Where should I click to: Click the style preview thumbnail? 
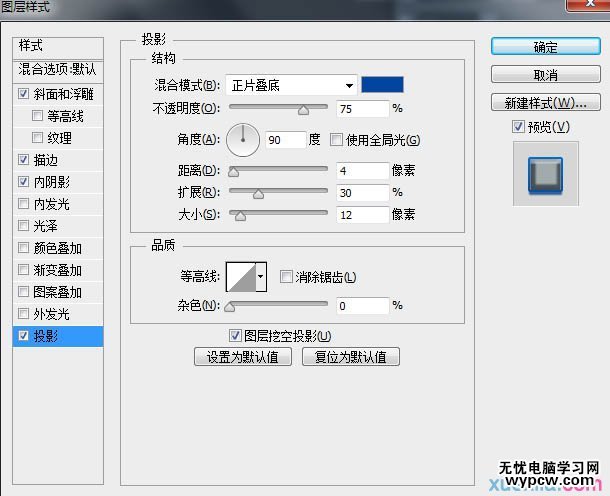tap(545, 174)
